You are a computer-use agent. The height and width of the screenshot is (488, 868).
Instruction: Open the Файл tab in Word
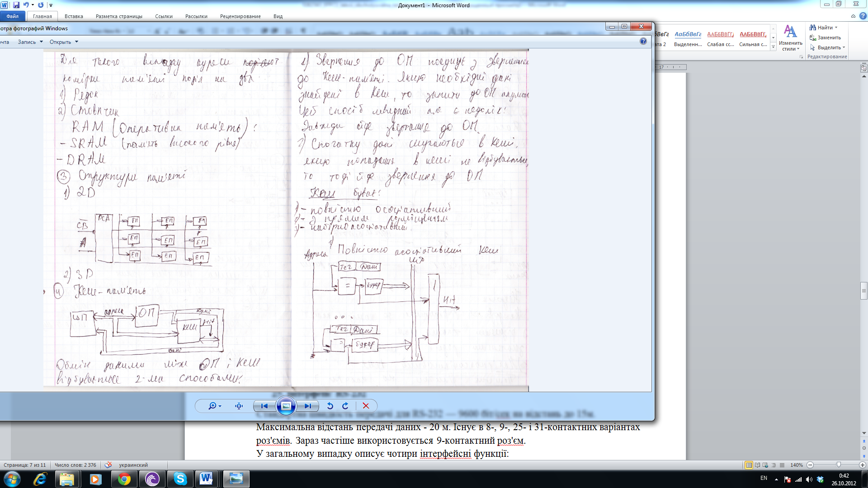pos(13,16)
